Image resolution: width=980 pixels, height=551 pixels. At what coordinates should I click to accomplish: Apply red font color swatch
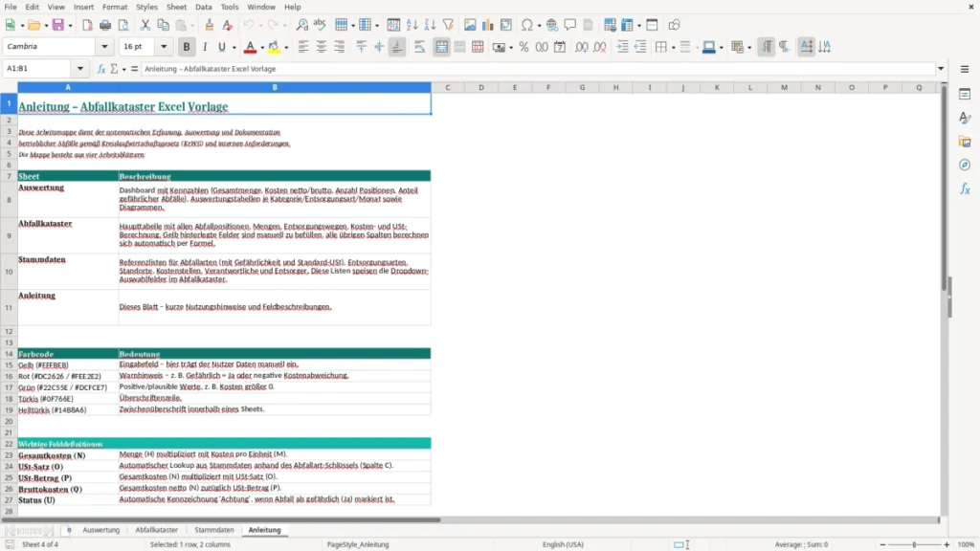(x=250, y=47)
